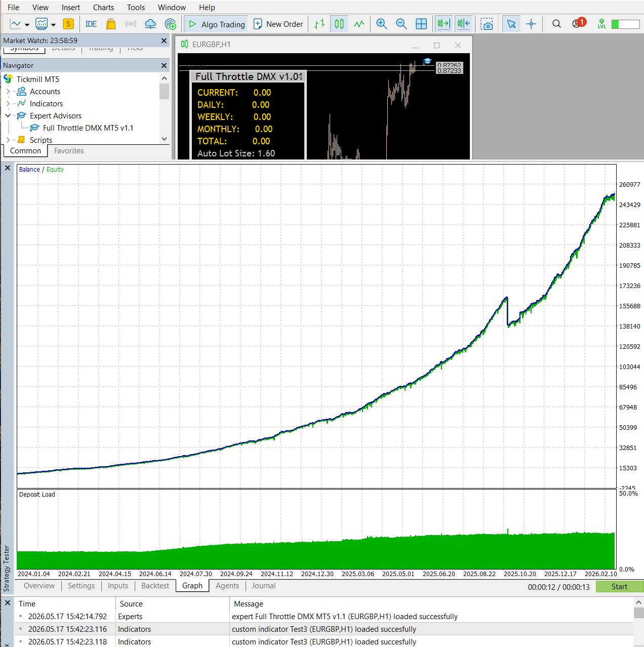Screen dimensions: 644x647
Task: Open the File menu
Action: click(x=13, y=7)
